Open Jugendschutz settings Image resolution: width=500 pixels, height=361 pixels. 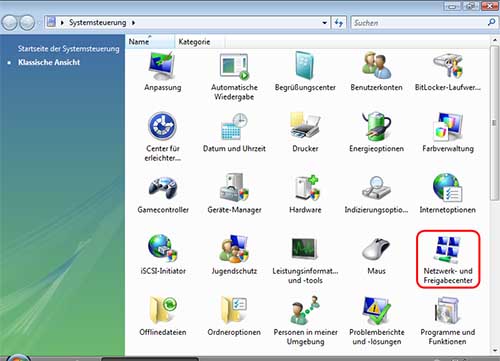click(x=234, y=255)
